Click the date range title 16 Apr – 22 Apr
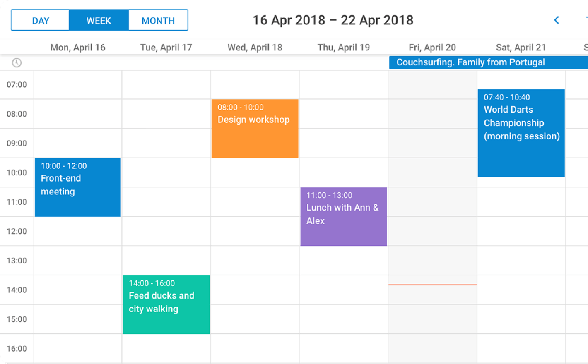The image size is (588, 364). 333,20
